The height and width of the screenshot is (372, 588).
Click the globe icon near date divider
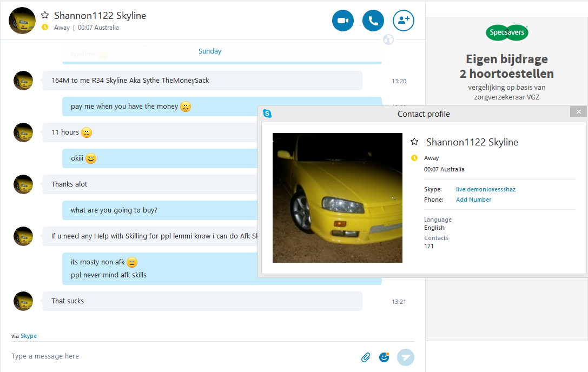click(388, 39)
